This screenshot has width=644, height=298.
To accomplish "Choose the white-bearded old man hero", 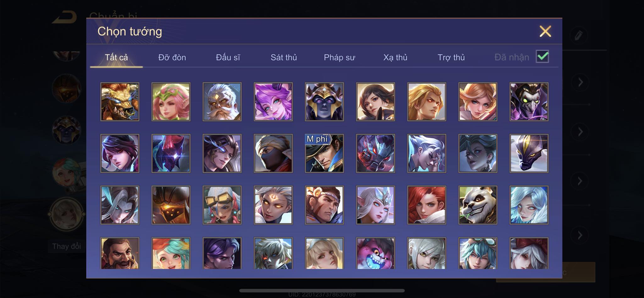I will (x=222, y=102).
